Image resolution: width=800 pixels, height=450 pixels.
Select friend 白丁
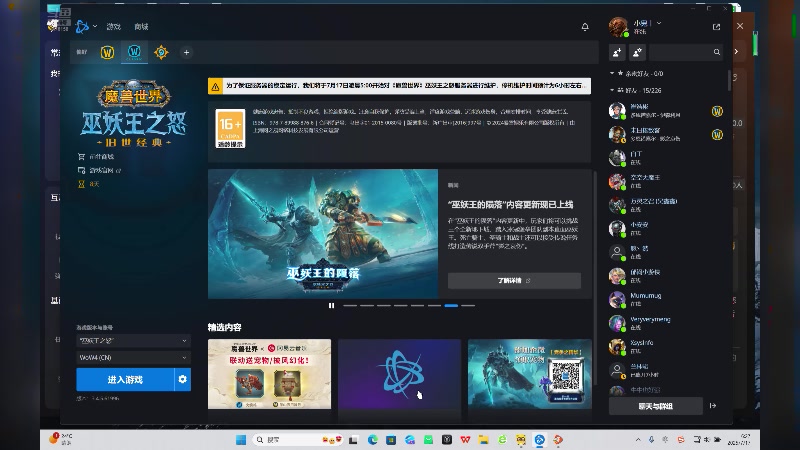[x=666, y=158]
